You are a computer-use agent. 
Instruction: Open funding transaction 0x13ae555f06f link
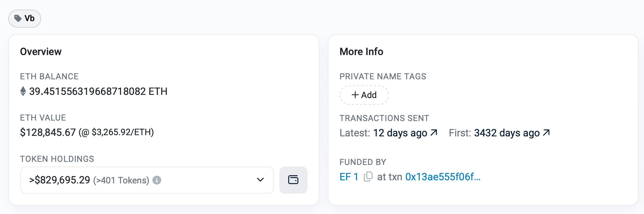(x=443, y=177)
